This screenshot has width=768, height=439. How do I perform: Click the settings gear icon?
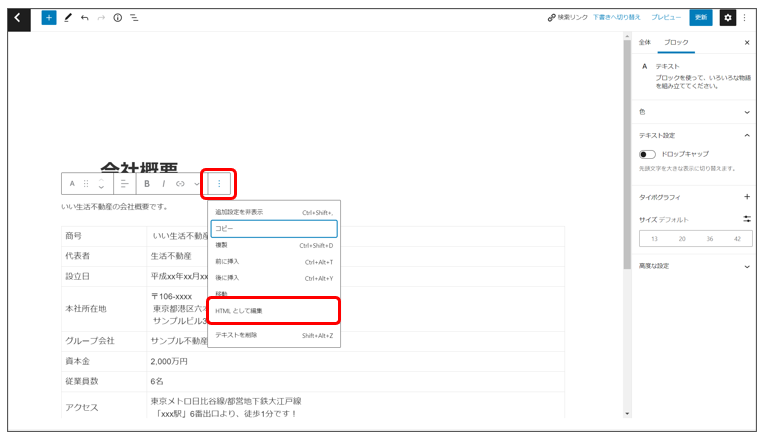pyautogui.click(x=727, y=18)
